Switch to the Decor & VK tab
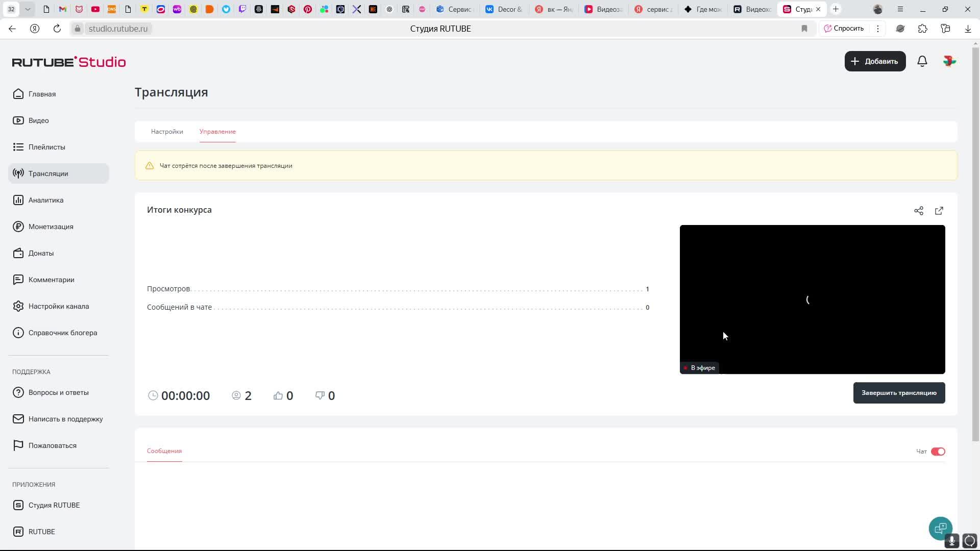980x551 pixels. [504, 9]
